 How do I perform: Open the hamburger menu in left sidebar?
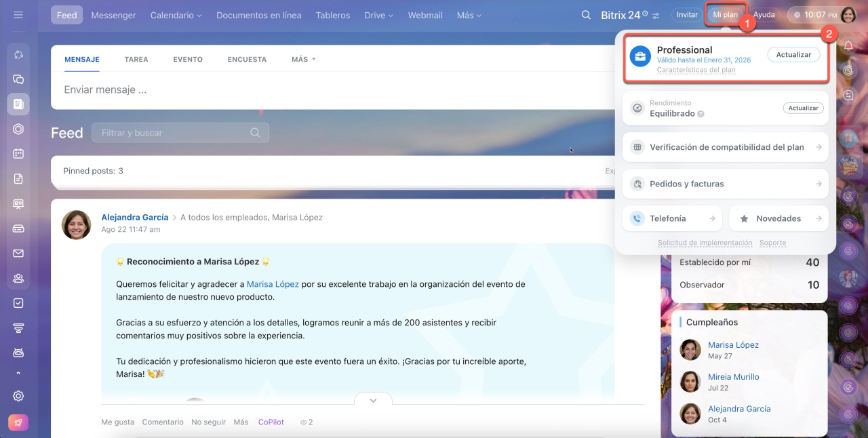tap(18, 15)
